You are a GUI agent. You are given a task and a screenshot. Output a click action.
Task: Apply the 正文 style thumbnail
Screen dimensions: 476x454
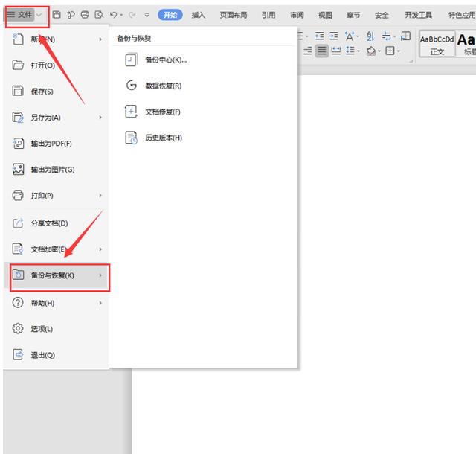437,44
